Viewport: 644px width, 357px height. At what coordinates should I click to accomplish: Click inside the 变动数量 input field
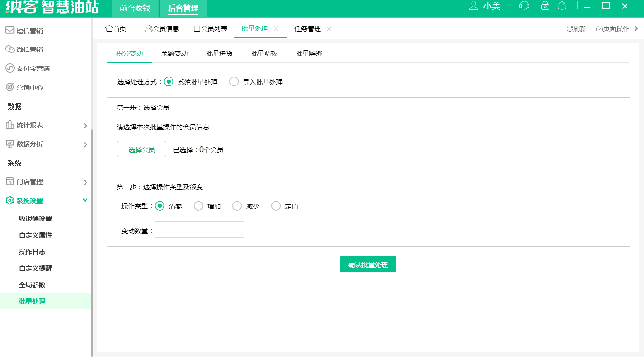(x=199, y=229)
